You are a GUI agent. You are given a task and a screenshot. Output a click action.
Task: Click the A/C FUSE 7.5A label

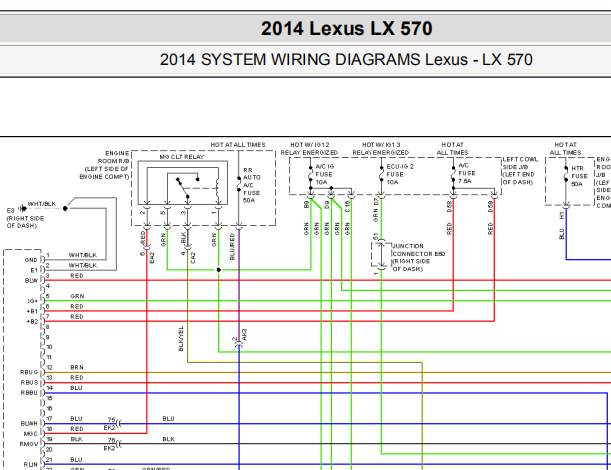click(466, 173)
